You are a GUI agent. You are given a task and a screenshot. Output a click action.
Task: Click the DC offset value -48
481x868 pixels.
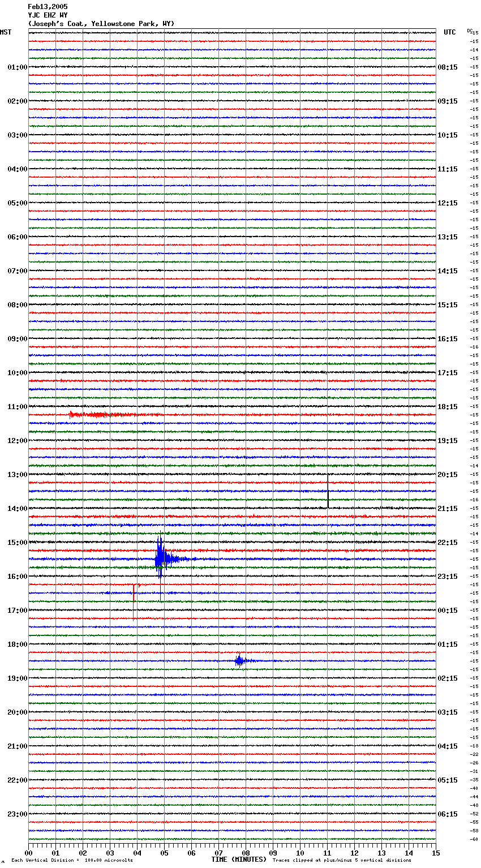pyautogui.click(x=474, y=805)
